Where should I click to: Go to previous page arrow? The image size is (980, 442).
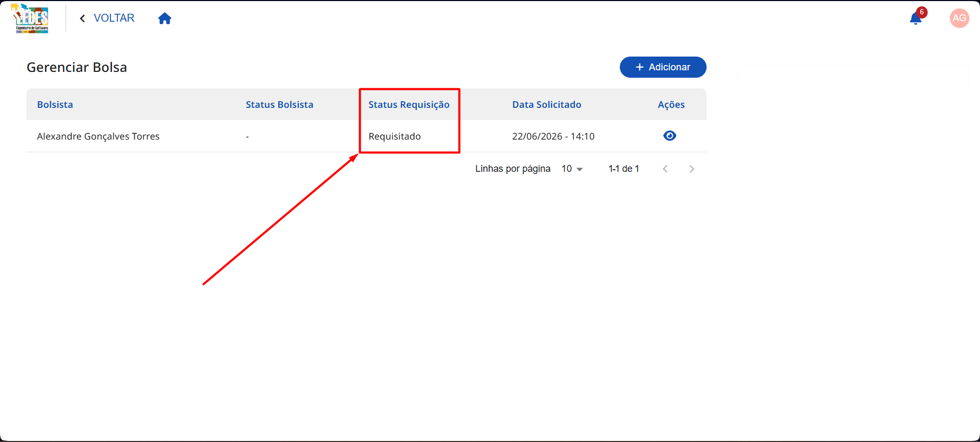[665, 169]
